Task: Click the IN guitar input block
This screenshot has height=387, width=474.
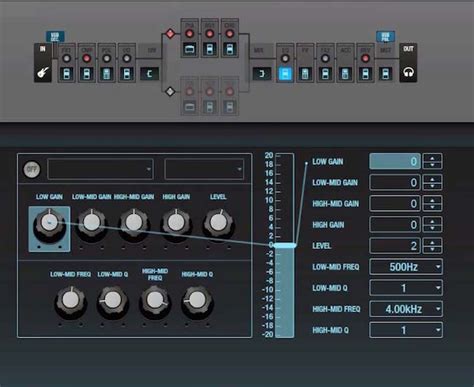Action: (43, 63)
